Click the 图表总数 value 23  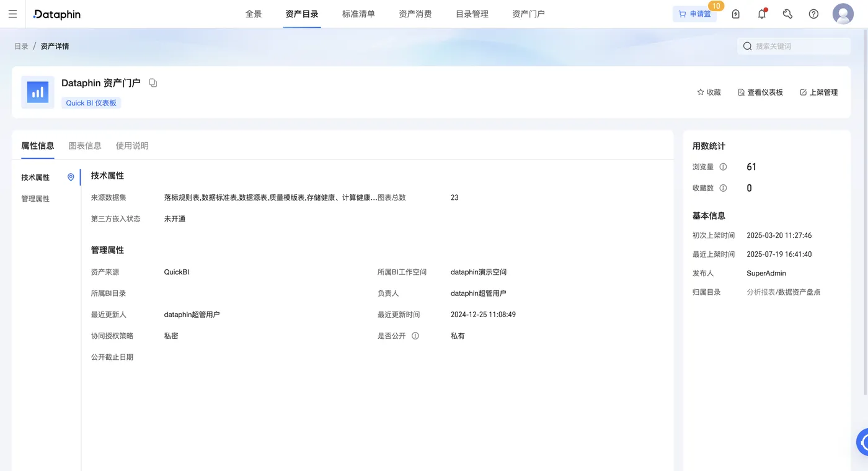coord(454,197)
